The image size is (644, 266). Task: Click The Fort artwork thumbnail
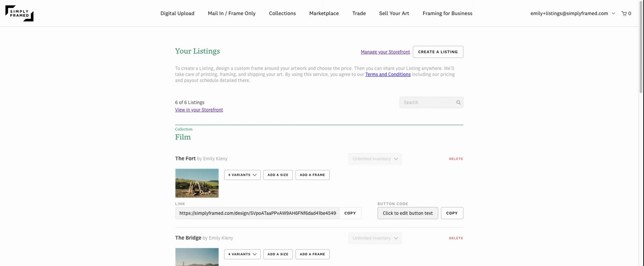pos(197,183)
